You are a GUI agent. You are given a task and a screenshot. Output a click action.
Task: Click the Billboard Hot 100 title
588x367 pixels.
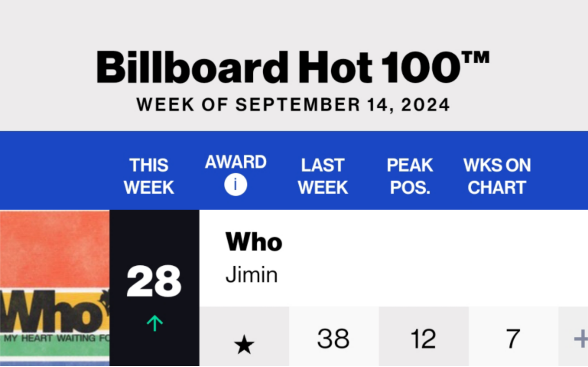[293, 67]
